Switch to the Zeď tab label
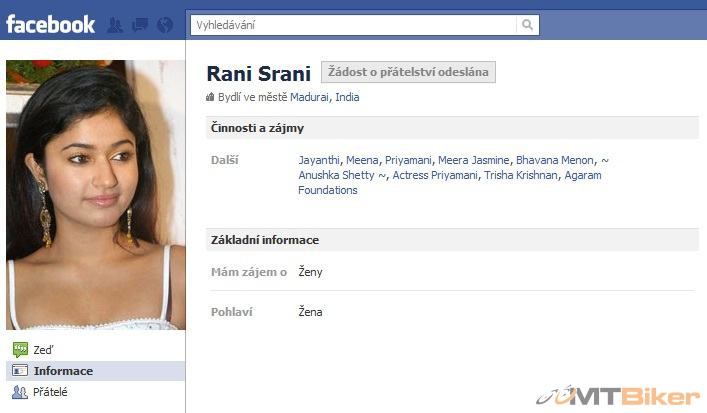Image resolution: width=707 pixels, height=413 pixels. click(x=43, y=350)
